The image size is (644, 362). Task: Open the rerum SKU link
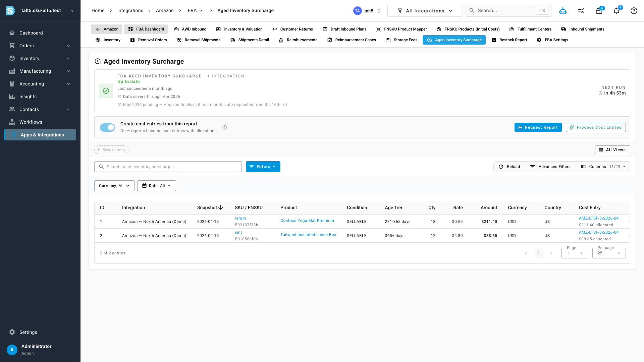click(x=240, y=218)
